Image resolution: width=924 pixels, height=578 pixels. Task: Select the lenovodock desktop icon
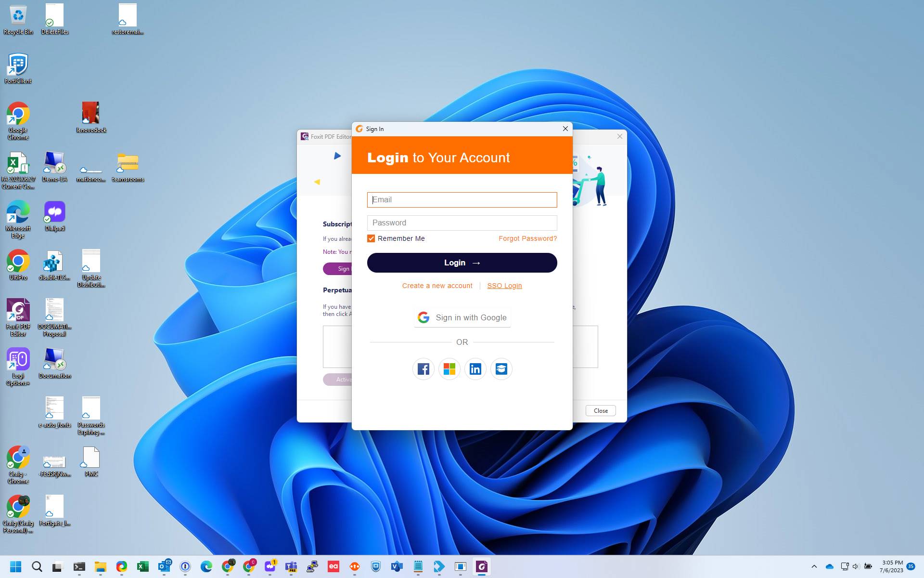91,118
